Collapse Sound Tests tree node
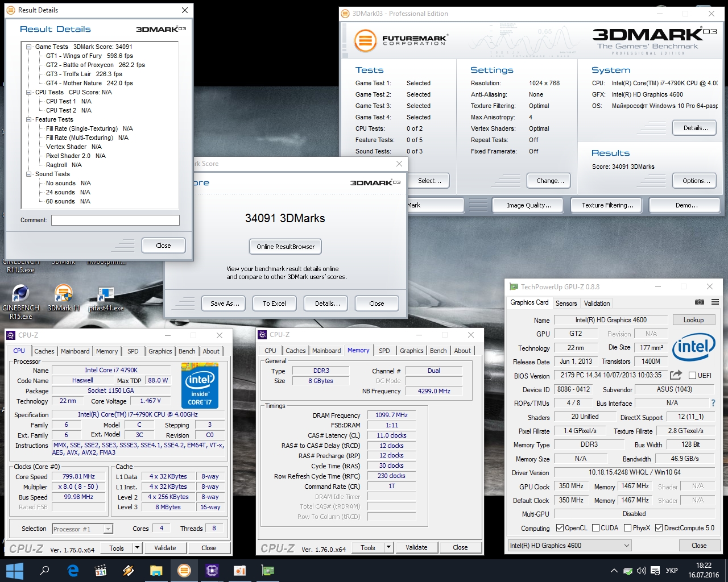 tap(28, 174)
